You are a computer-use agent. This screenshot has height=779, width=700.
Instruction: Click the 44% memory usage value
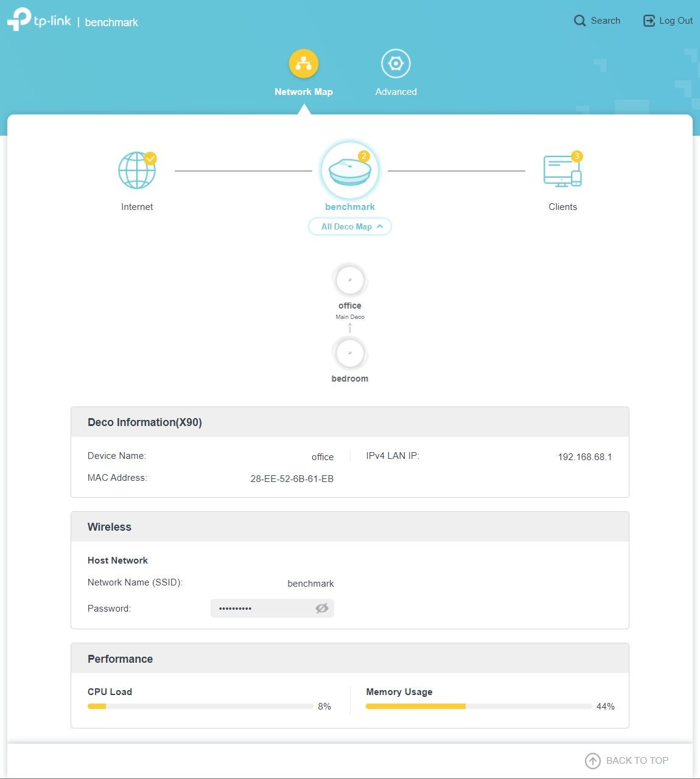(x=606, y=707)
